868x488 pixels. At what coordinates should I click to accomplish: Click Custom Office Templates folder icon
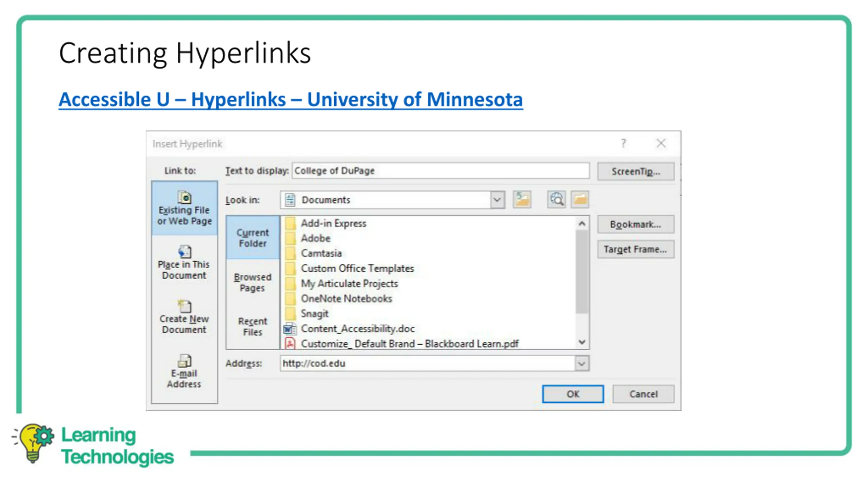tap(290, 268)
